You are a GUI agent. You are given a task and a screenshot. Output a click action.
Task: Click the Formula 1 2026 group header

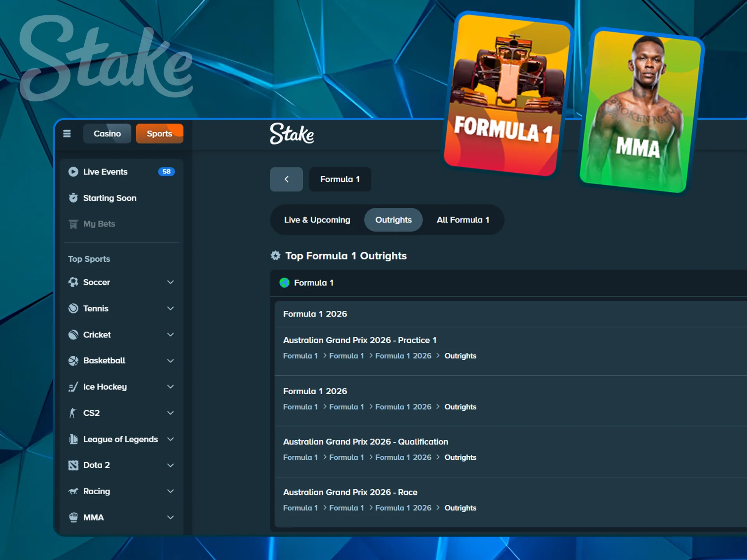(511, 314)
